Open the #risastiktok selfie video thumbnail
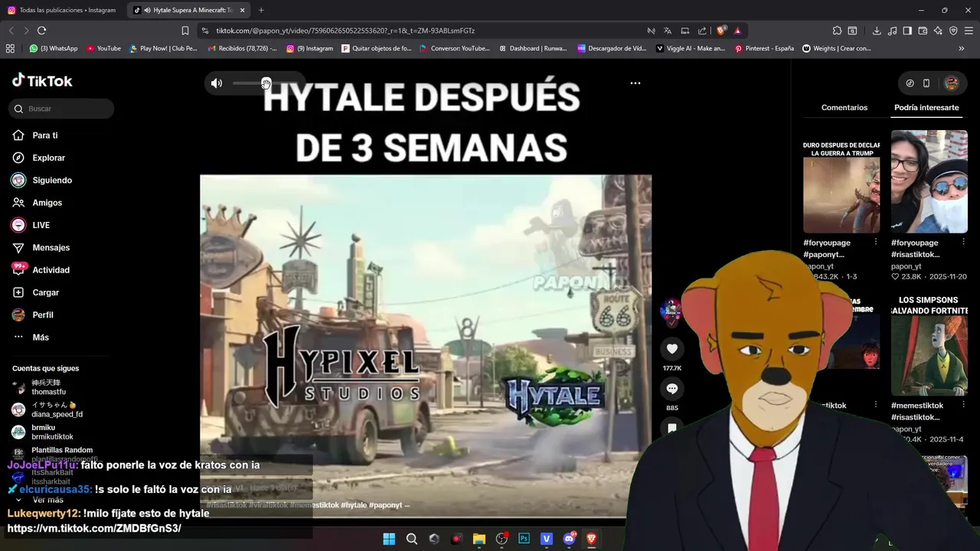The width and height of the screenshot is (980, 551). 929,182
